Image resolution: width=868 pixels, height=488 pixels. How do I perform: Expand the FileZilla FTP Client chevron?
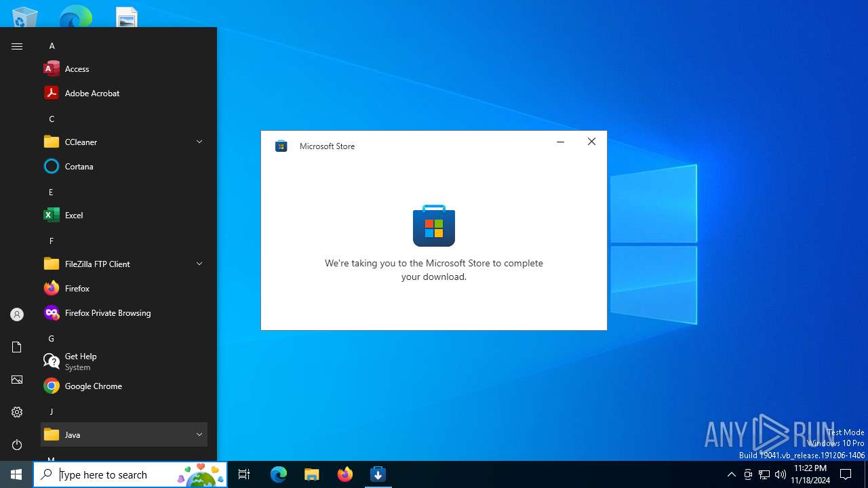(x=199, y=264)
